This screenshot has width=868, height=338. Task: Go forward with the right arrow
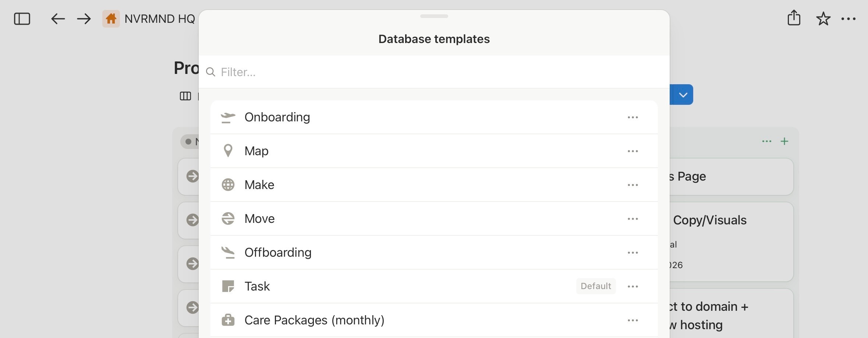(84, 19)
